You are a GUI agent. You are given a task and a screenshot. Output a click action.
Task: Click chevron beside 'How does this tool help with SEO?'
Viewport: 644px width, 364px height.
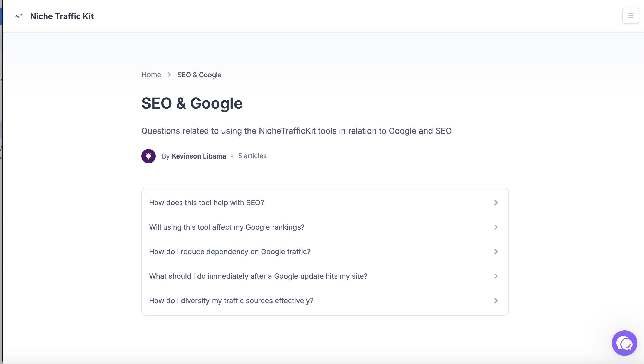[496, 203]
